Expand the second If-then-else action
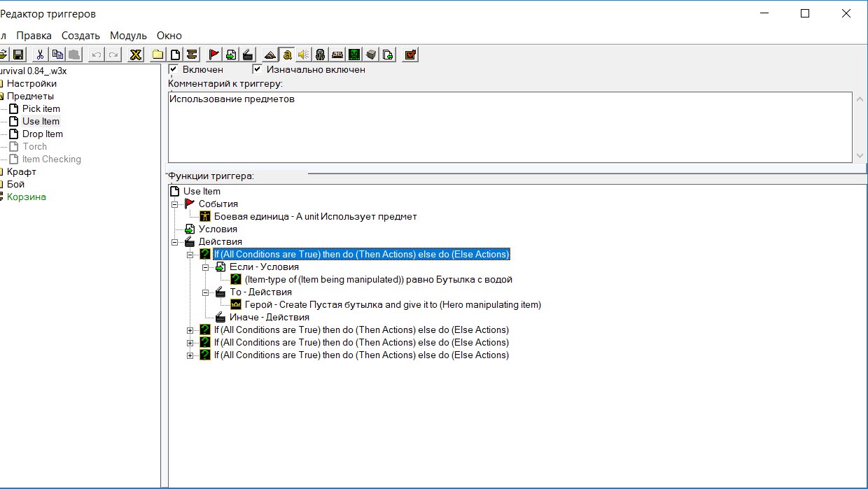The height and width of the screenshot is (489, 868). tap(190, 330)
